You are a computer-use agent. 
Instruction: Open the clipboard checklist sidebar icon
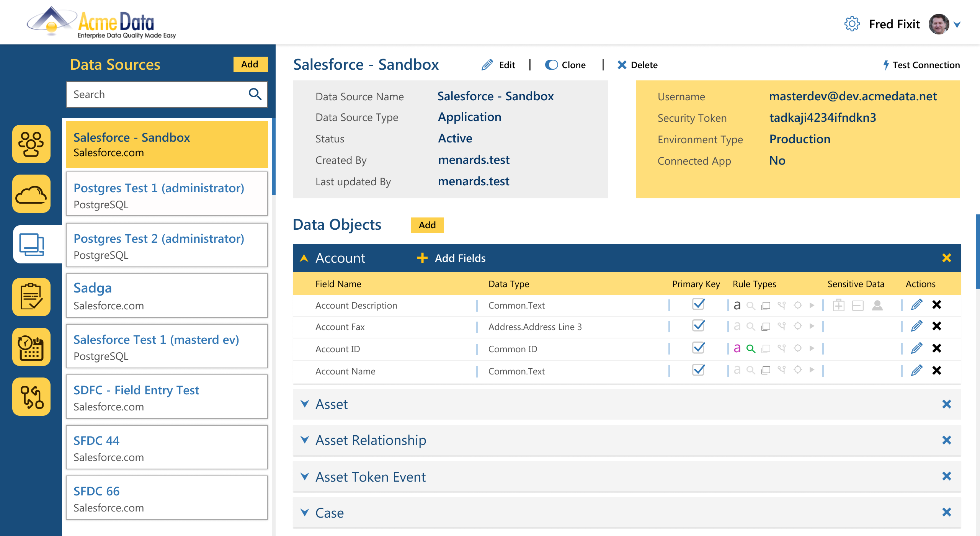31,297
